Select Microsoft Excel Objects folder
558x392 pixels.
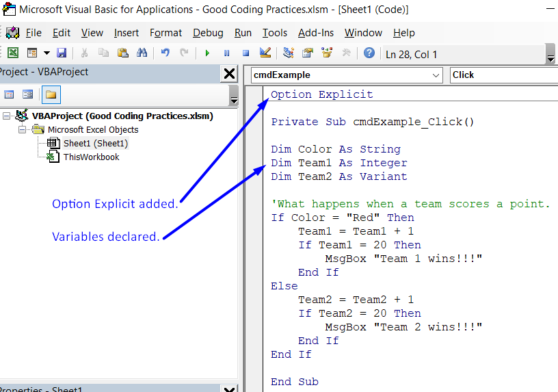point(93,129)
